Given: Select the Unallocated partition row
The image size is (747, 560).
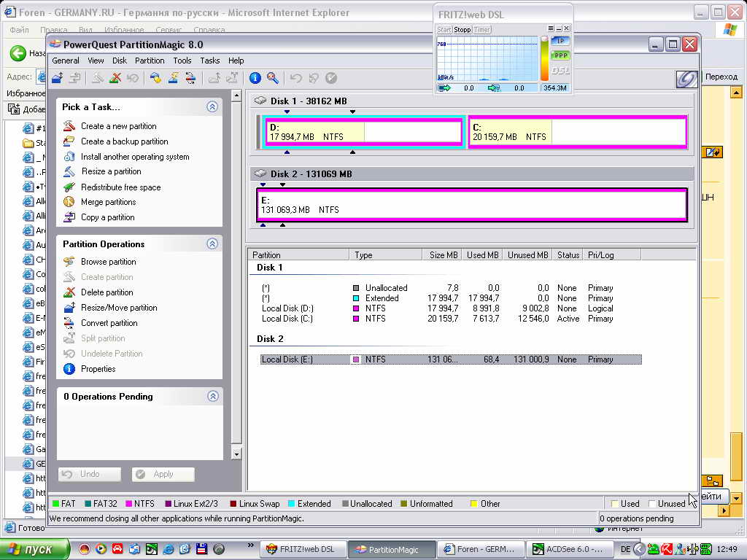Looking at the screenshot, I should pyautogui.click(x=451, y=287).
